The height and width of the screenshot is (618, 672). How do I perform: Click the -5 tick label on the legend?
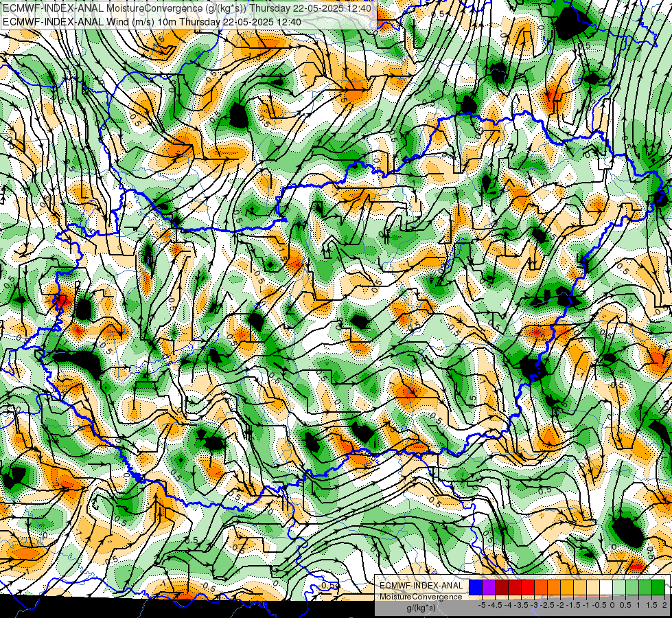[482, 605]
